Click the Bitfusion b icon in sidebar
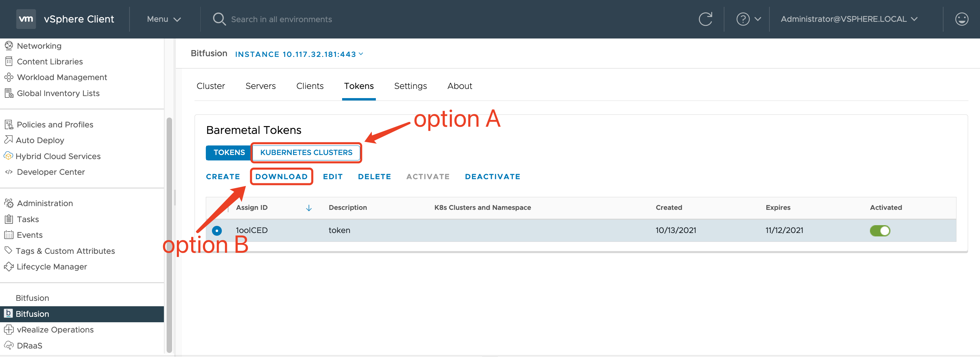The image size is (980, 357). click(x=8, y=313)
